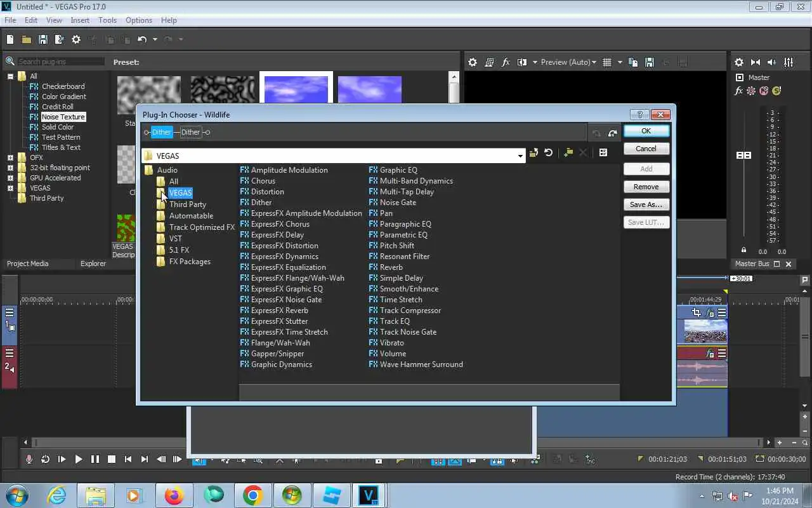Click the Help question mark on Plug-In Chooser
The width and height of the screenshot is (812, 508).
tap(639, 114)
